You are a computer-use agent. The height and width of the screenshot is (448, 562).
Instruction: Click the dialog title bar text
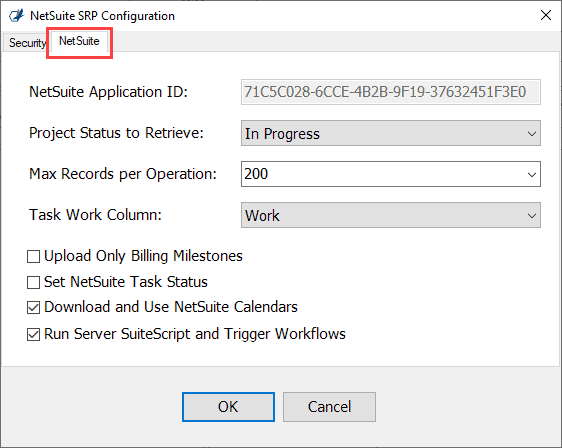pos(103,16)
